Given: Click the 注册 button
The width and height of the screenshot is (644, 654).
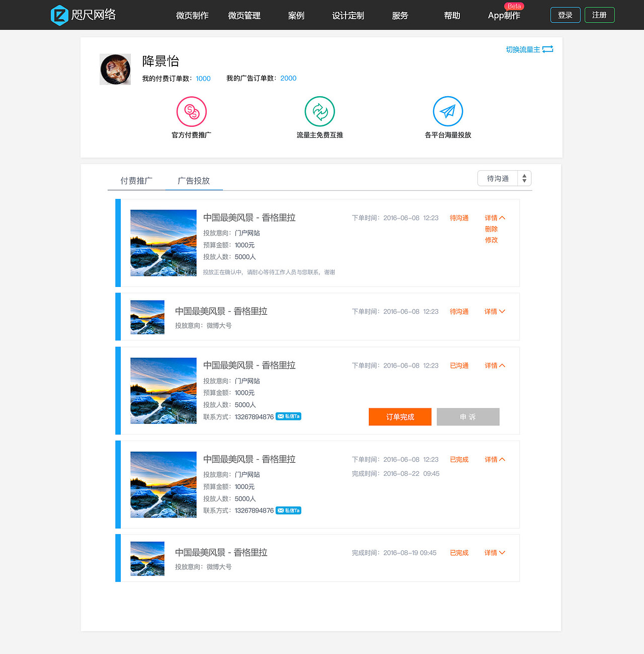Looking at the screenshot, I should (600, 15).
